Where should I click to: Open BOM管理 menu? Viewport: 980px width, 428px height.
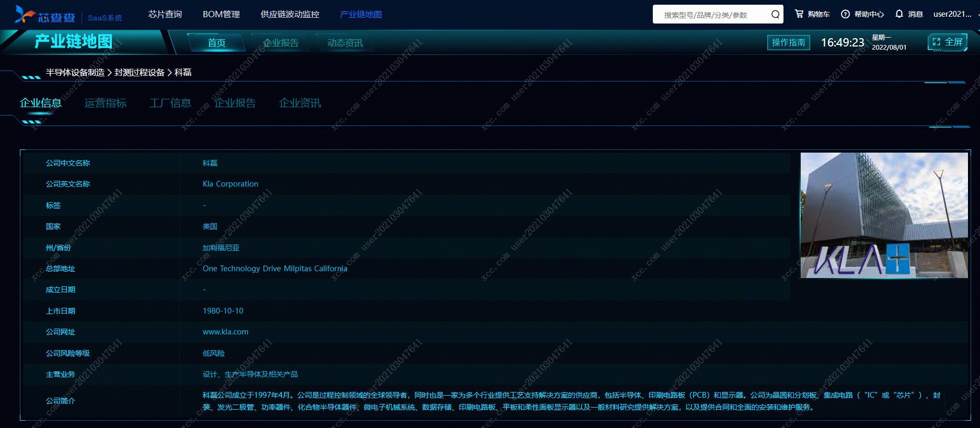(221, 14)
